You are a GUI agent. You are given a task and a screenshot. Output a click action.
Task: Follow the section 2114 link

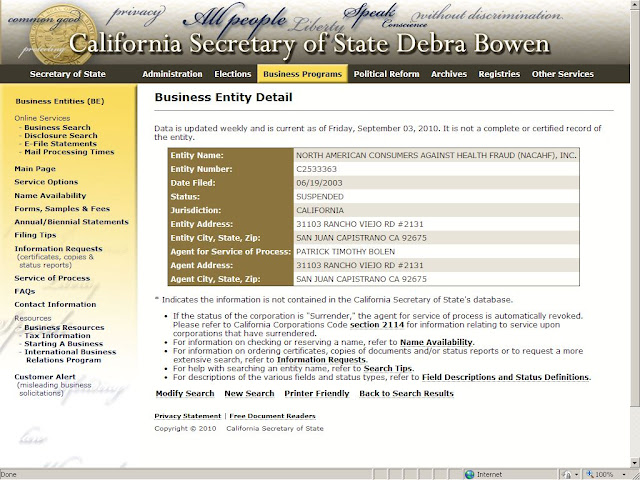click(377, 325)
